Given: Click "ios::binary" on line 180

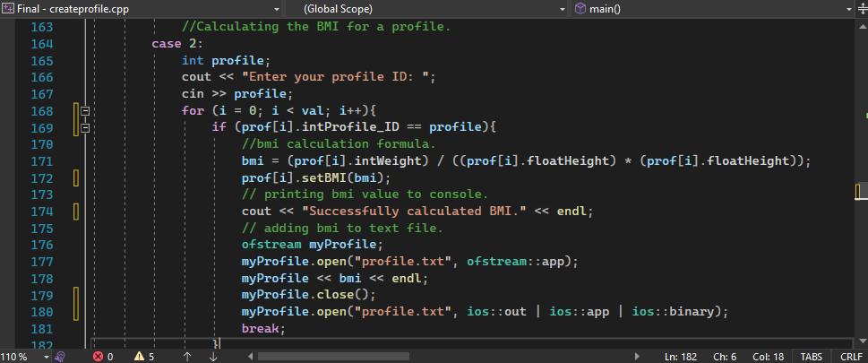Looking at the screenshot, I should tap(673, 312).
